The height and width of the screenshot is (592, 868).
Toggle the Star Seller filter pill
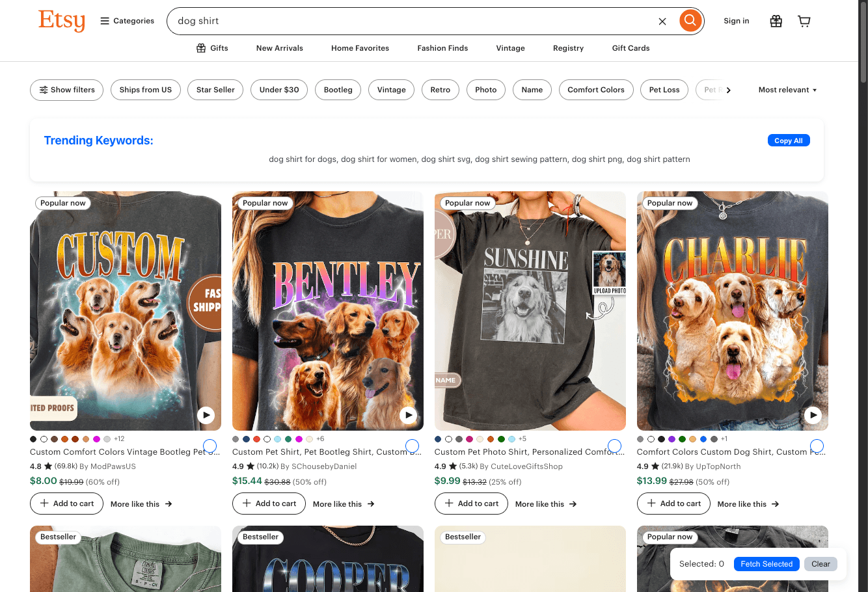click(x=215, y=90)
